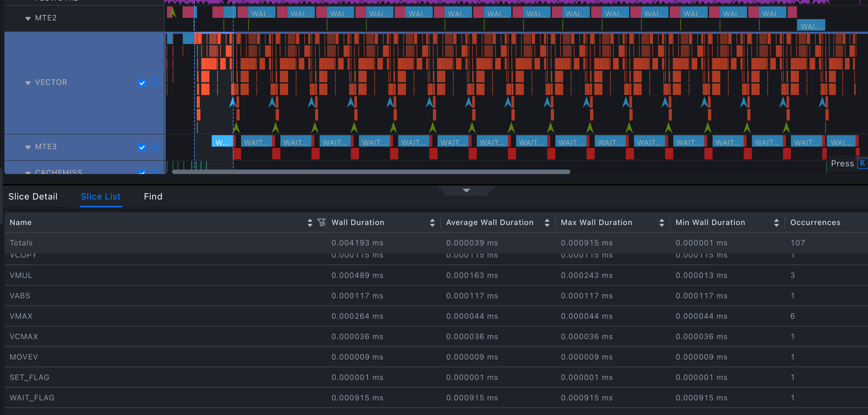Open the Name column filter

pyautogui.click(x=321, y=222)
